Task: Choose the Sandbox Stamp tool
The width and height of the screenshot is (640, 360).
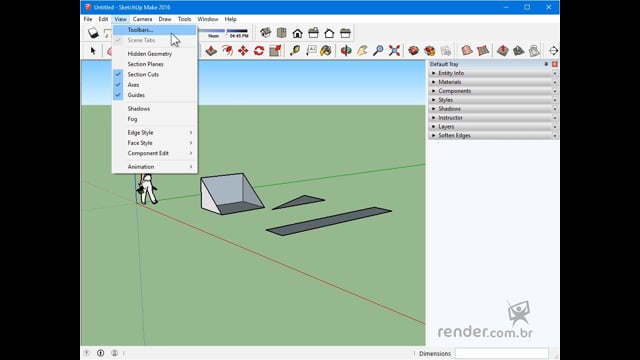Action: [x=518, y=51]
